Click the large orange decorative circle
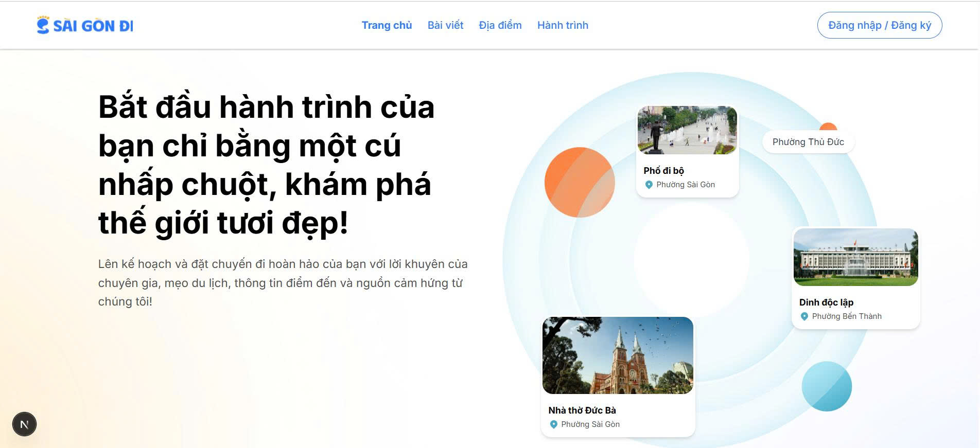The width and height of the screenshot is (980, 448). click(x=579, y=183)
